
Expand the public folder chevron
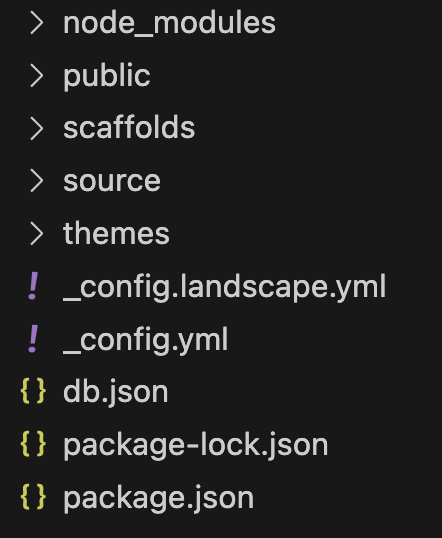[x=37, y=76]
